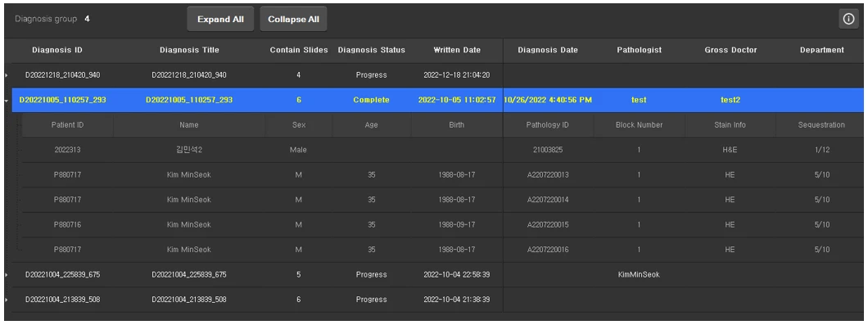
Task: Click the Age sub-header
Action: click(372, 125)
